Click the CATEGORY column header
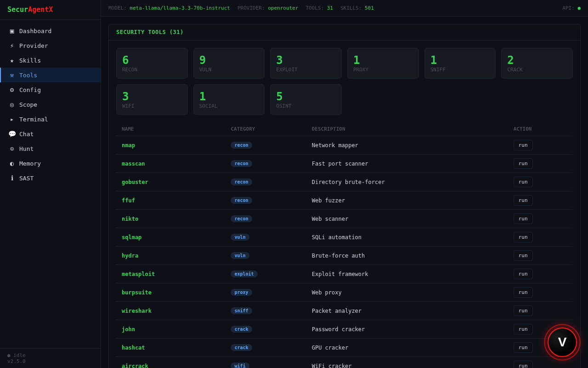The width and height of the screenshot is (588, 368). click(x=243, y=129)
